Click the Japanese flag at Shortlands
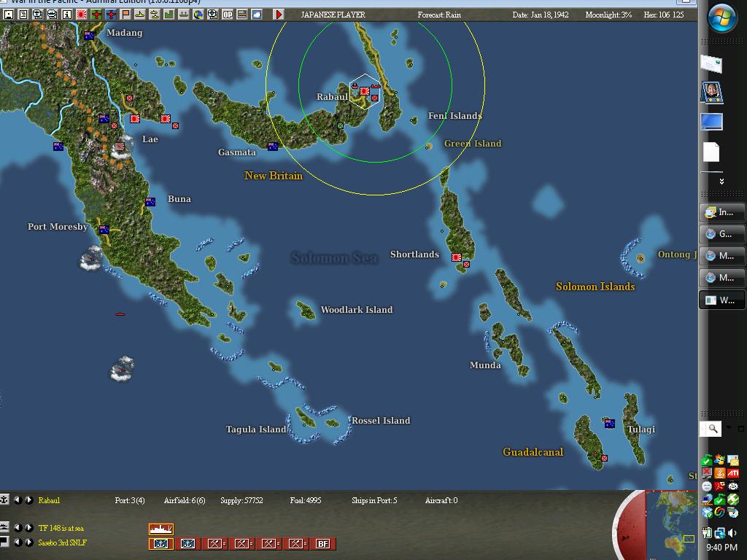The image size is (747, 560). [457, 257]
